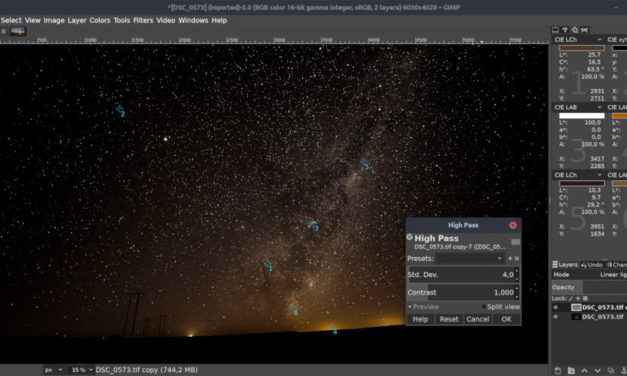Screen dimensions: 627x376
Task: Toggle visibility of bottom DSC_0573.tif layer
Action: click(x=555, y=317)
